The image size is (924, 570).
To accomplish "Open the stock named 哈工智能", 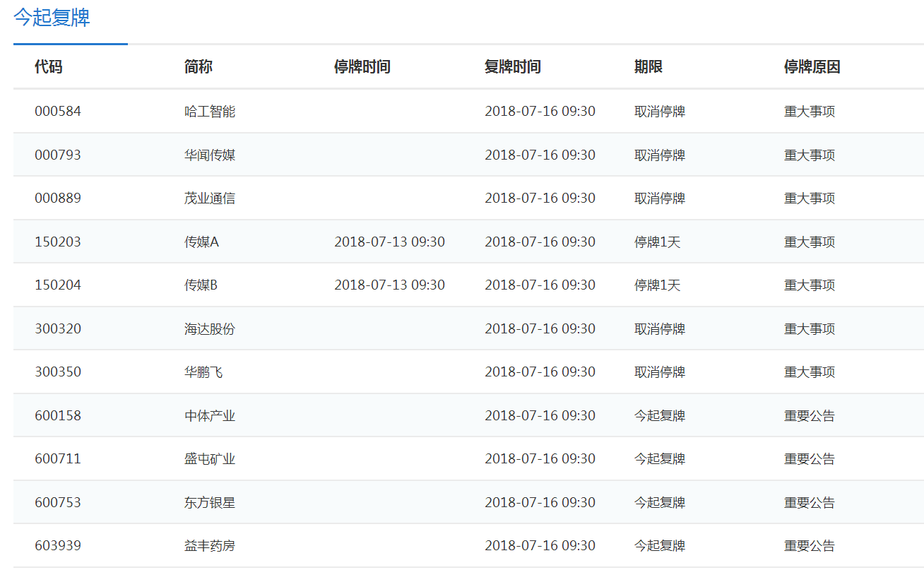I will coord(210,112).
